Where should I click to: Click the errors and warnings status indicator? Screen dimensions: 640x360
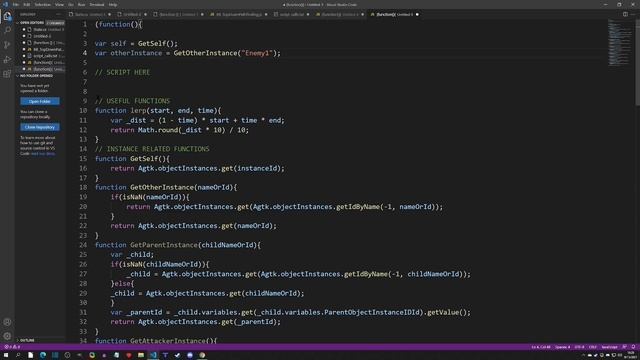click(12, 347)
